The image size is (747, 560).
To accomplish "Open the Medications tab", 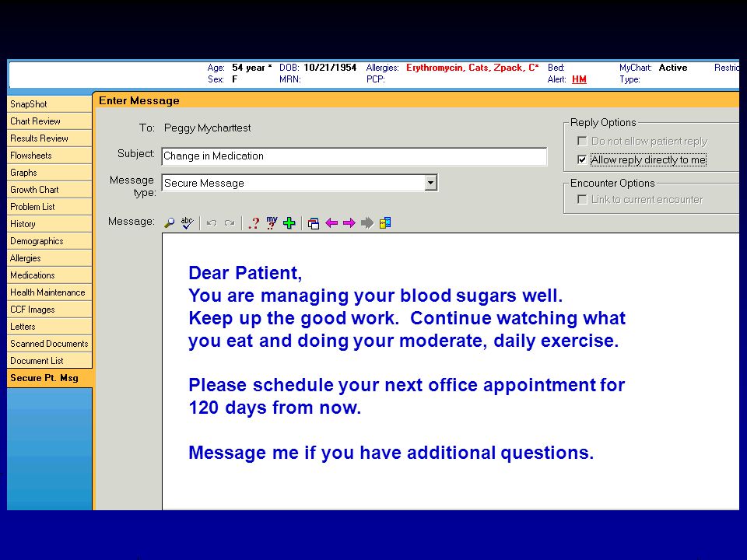I will pyautogui.click(x=50, y=275).
